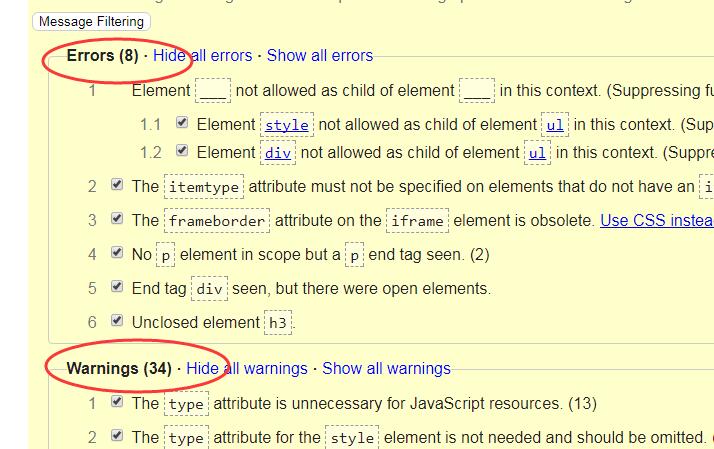
Task: Toggle checkbox for 'Unclosed element h3' error
Action: click(117, 320)
